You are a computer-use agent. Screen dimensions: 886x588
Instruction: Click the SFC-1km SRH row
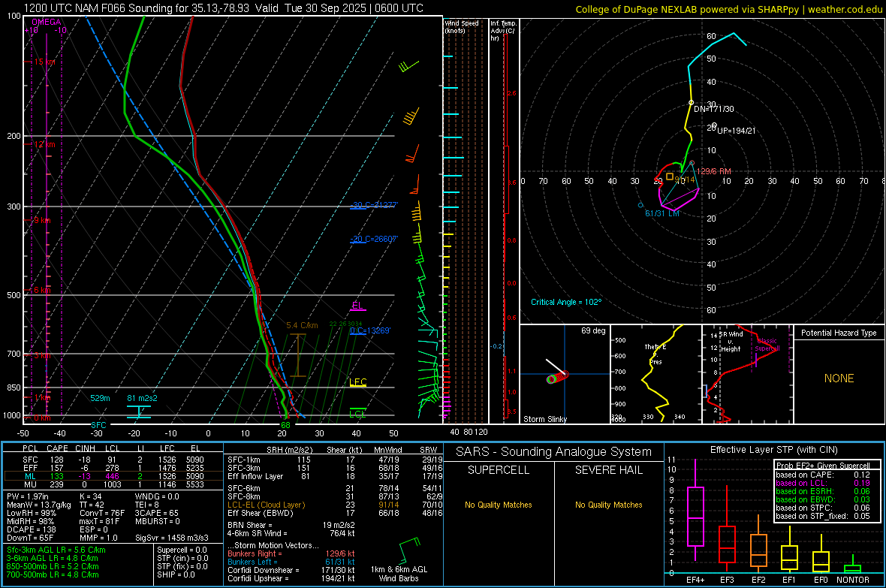335,460
